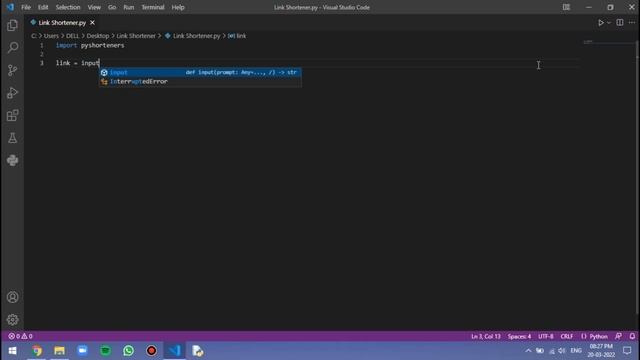Accept the input autocomplete suggestion
This screenshot has height=360, width=640.
click(x=200, y=72)
